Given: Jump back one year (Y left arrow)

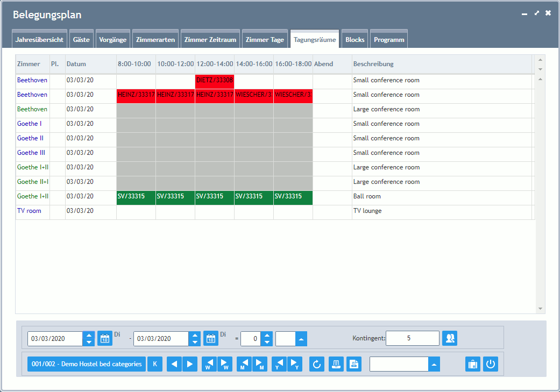Looking at the screenshot, I should [x=279, y=364].
